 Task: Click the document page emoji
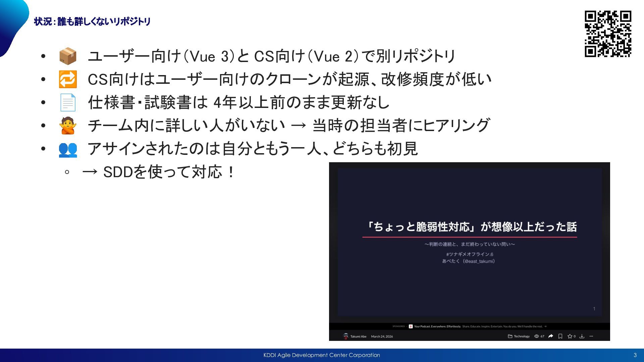click(x=68, y=103)
